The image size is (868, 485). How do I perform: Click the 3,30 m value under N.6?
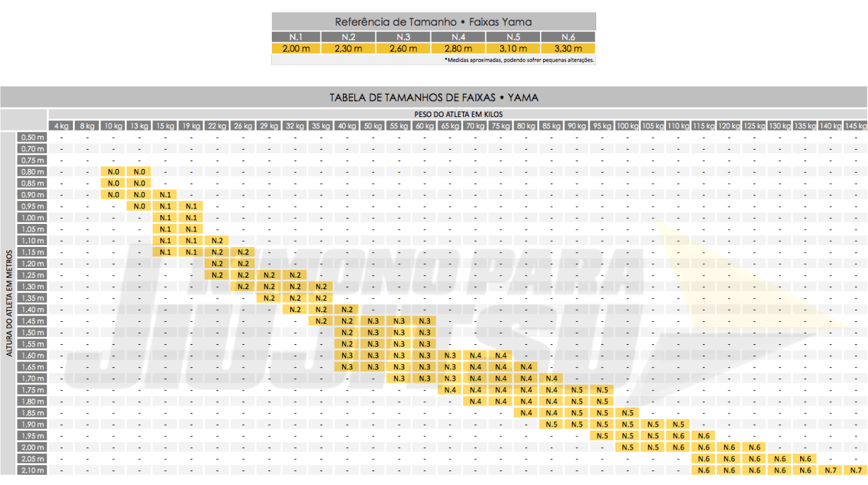point(568,48)
